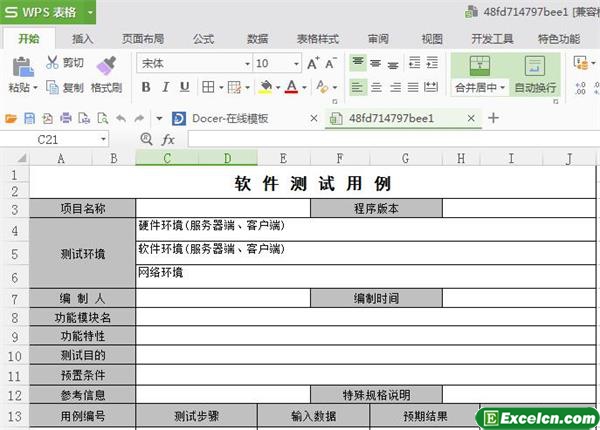Expand the fill color dropdown arrow
The width and height of the screenshot is (600, 430).
pos(278,88)
